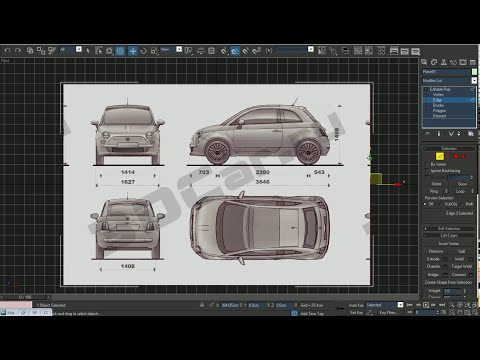Click the Undo arrow in toolbar
Screen dimensions: 480x360
[x=7, y=50]
